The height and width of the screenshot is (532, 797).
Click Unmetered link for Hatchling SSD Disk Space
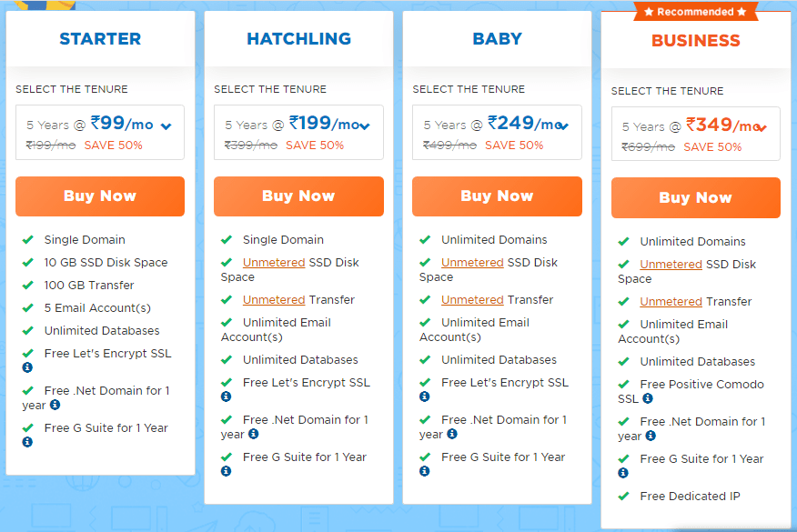click(274, 263)
